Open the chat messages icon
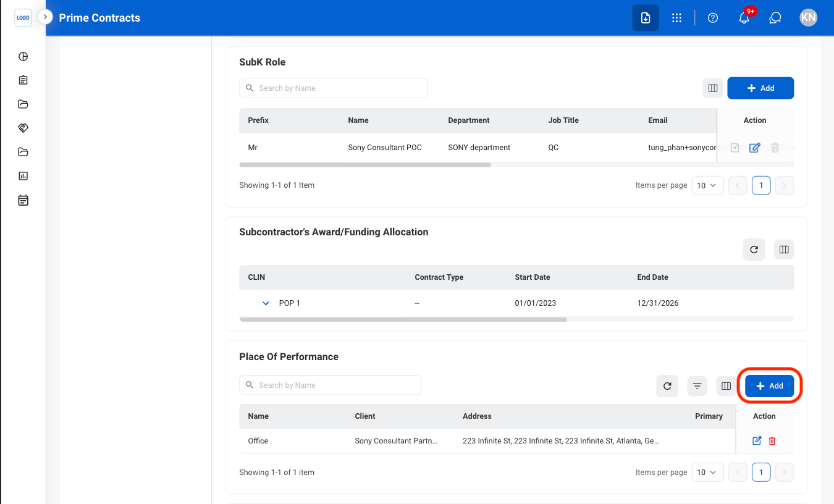 coord(775,18)
